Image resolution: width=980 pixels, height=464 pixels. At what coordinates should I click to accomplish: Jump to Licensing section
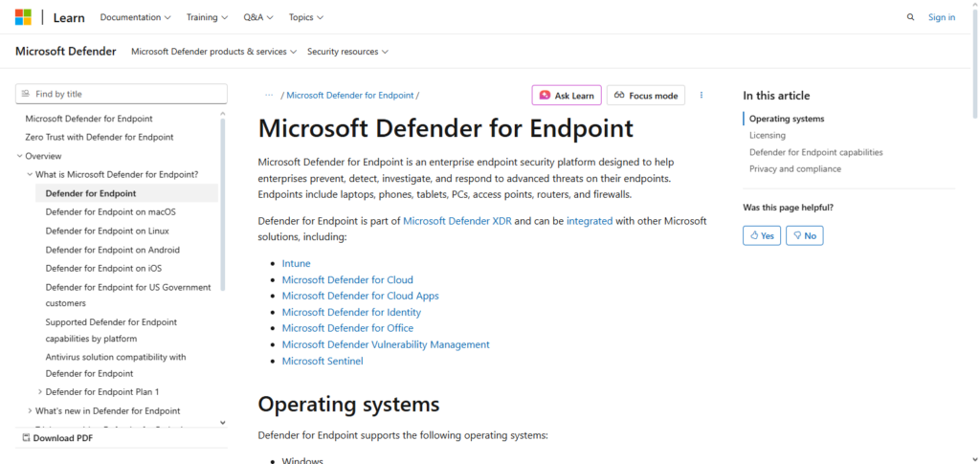768,135
